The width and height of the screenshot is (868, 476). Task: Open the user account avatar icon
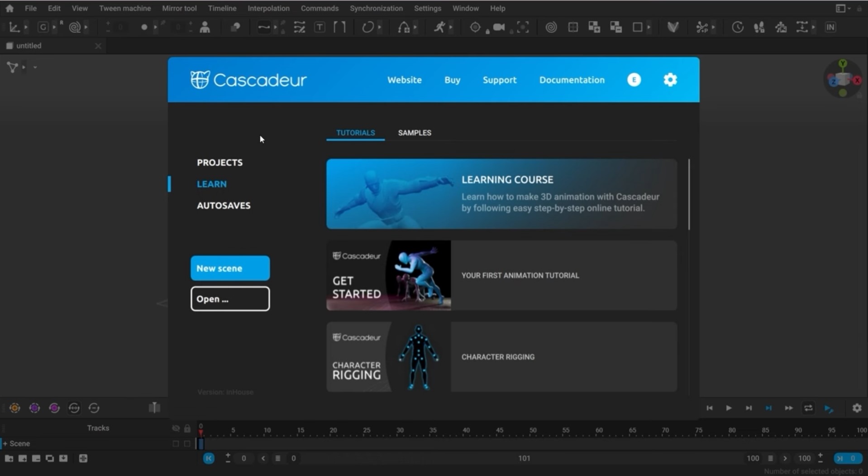coord(634,80)
